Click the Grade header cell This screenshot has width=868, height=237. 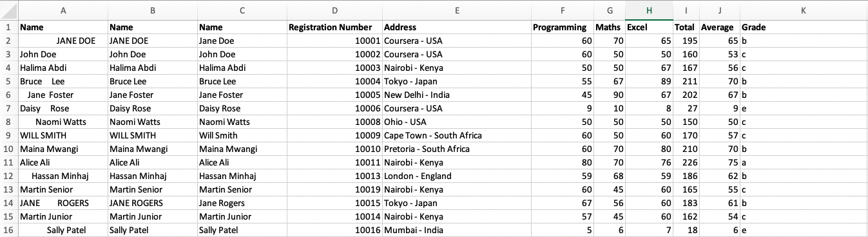tap(804, 27)
